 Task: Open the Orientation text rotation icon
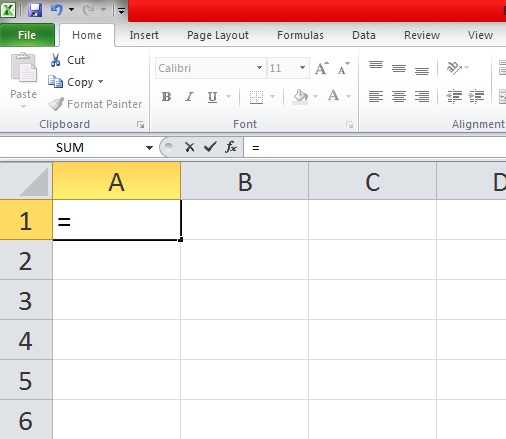point(454,68)
